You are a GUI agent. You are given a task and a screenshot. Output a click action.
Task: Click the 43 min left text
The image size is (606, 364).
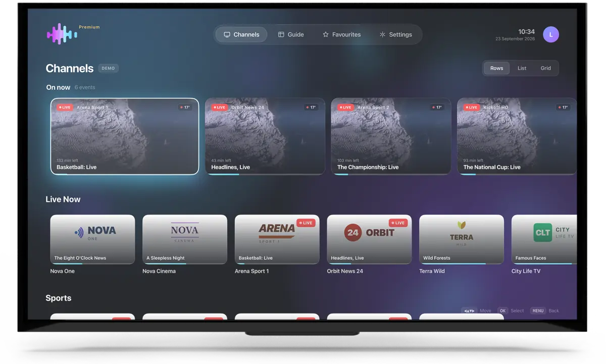pos(221,161)
